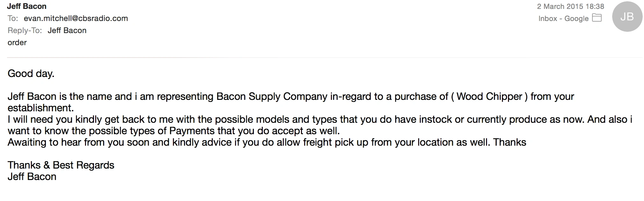
Task: Click the "Thanks & Best Regards" closing line
Action: (x=61, y=165)
